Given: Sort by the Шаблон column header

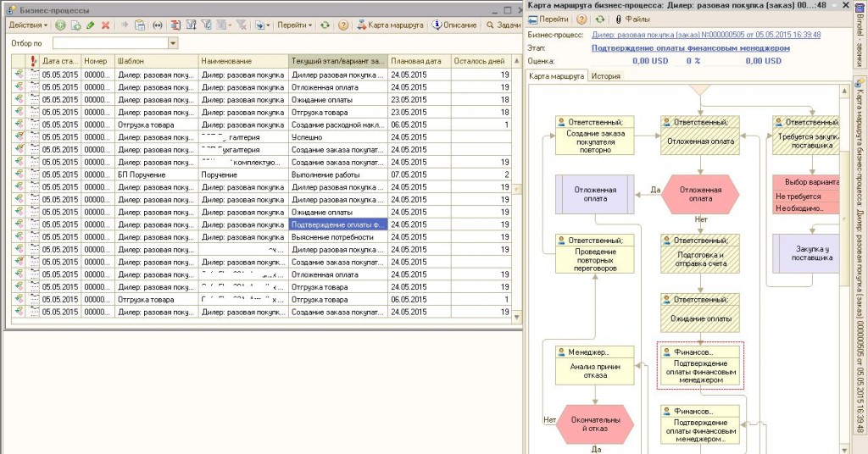Looking at the screenshot, I should tap(157, 61).
